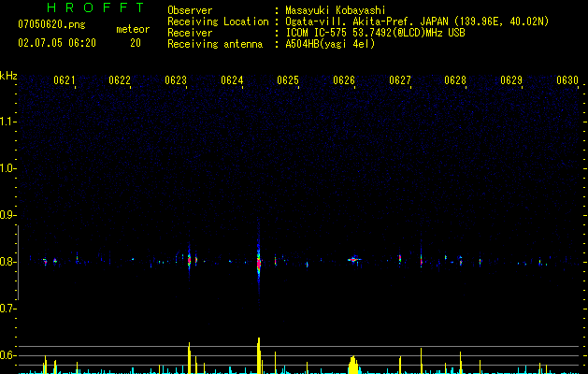Click the 0.9 kHz axis label

(7, 215)
